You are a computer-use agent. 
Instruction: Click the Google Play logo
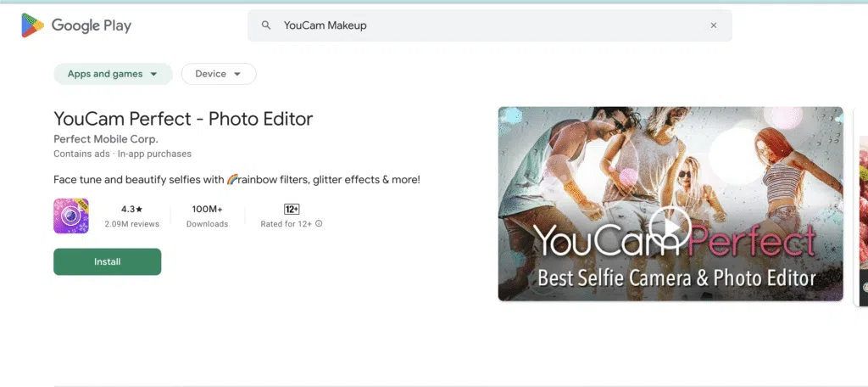click(75, 25)
